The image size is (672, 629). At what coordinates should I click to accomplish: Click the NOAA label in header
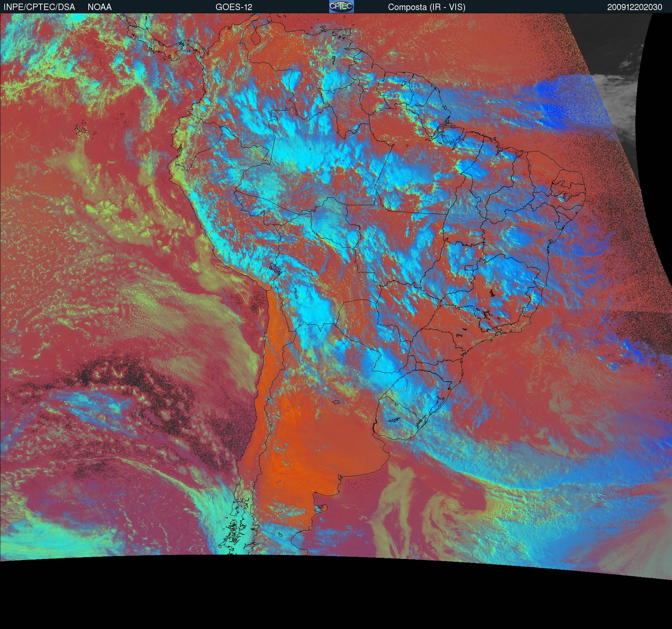[x=100, y=7]
